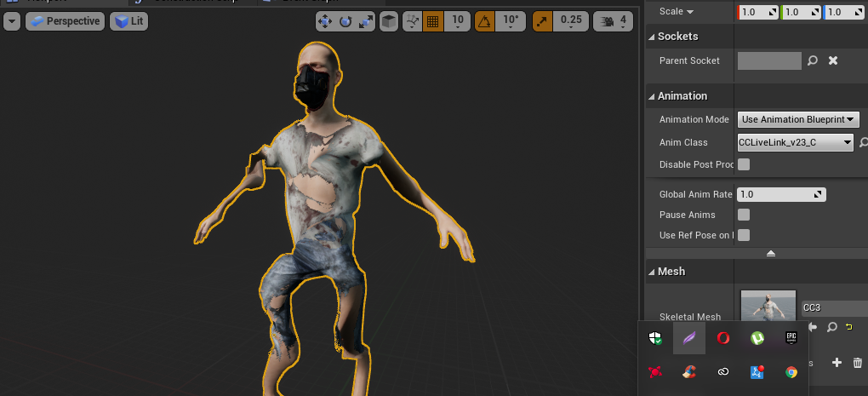This screenshot has height=396, width=868.
Task: Open the Animation Mode dropdown
Action: click(x=798, y=119)
